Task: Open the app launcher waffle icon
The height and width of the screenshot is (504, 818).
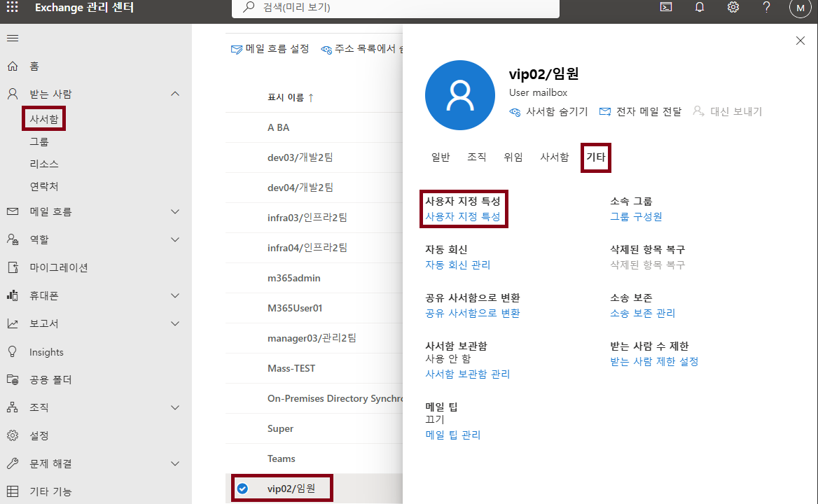Action: [x=13, y=7]
